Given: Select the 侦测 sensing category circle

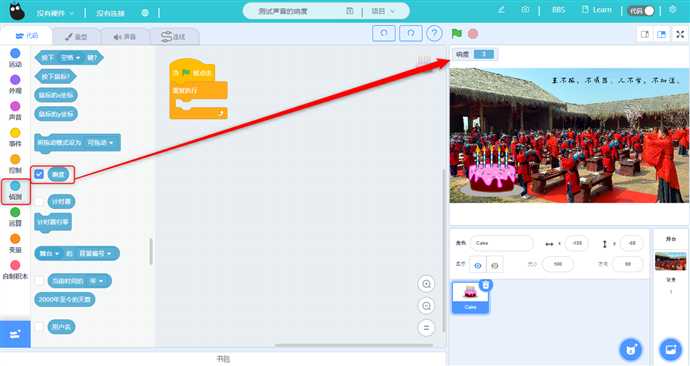Looking at the screenshot, I should (15, 185).
